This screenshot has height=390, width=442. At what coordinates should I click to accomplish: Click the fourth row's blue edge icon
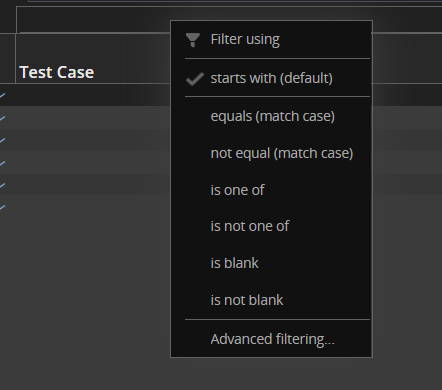point(2,163)
